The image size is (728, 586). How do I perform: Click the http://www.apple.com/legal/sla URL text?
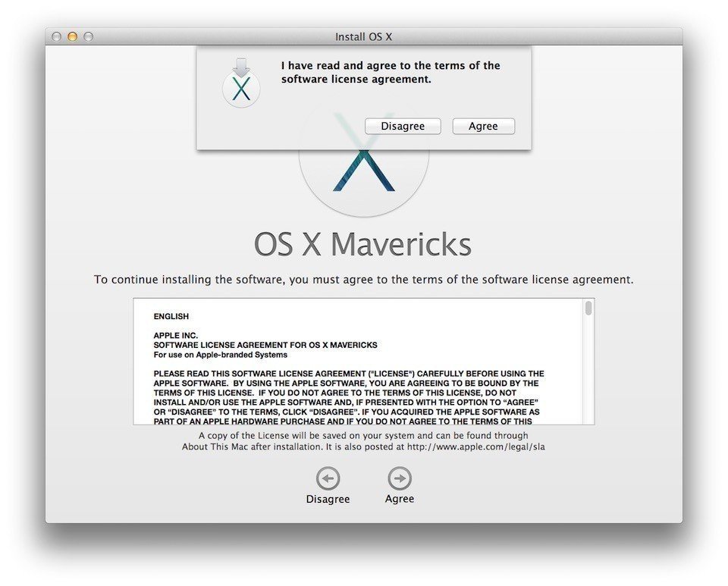[476, 447]
